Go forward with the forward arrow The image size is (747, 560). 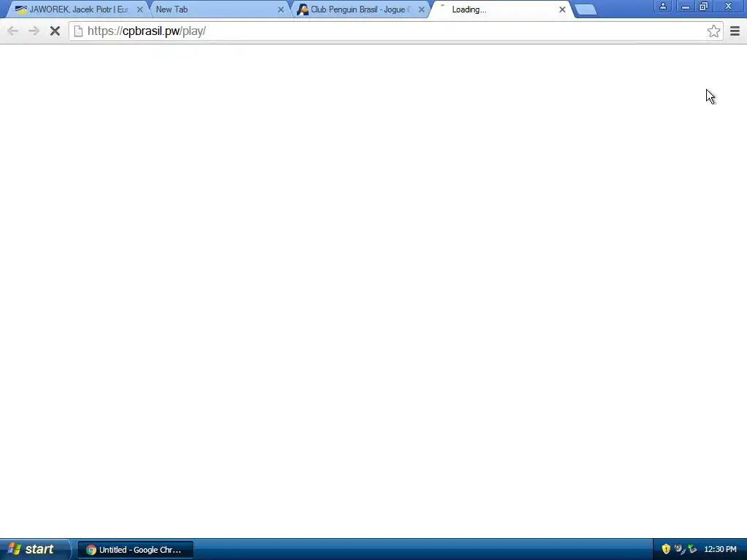(34, 31)
